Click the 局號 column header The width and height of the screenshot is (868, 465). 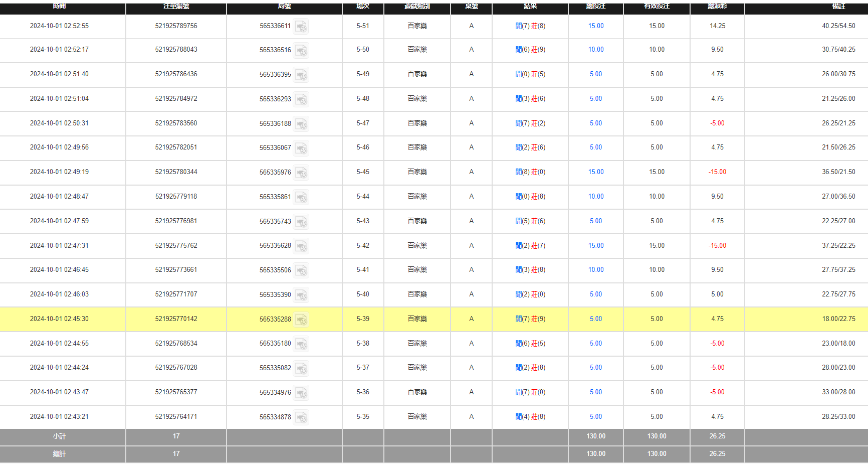(x=284, y=7)
